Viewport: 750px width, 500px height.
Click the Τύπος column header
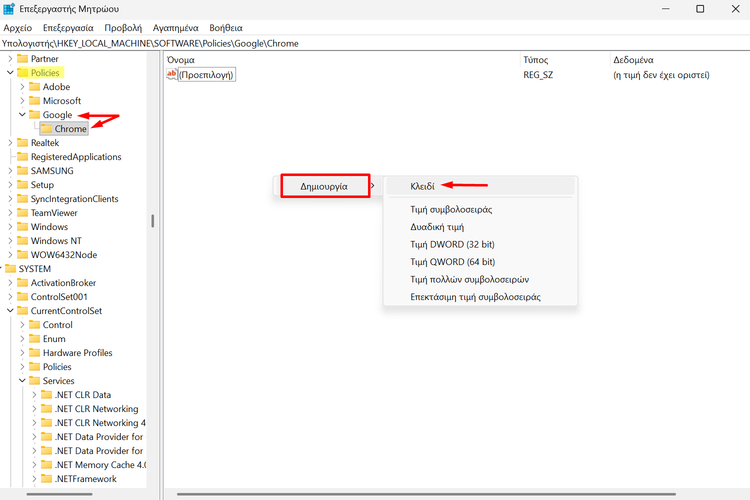(535, 60)
